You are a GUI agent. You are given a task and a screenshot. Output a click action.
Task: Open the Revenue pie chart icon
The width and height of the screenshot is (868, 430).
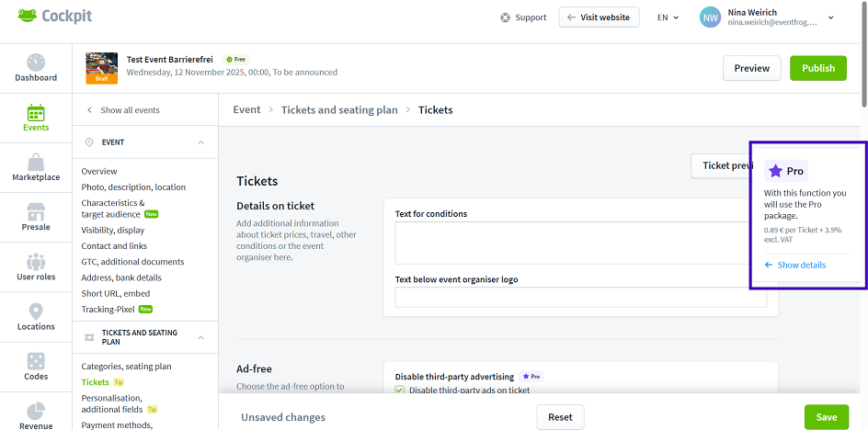tap(36, 411)
